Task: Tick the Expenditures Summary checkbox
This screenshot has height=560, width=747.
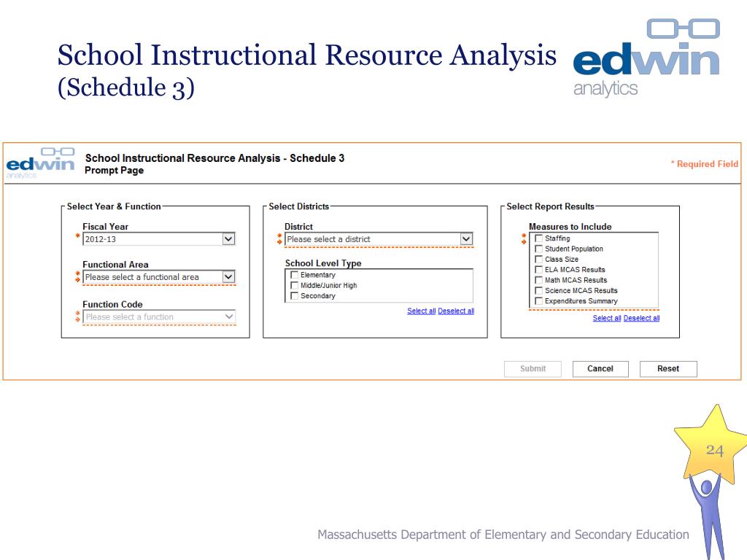Action: [539, 301]
